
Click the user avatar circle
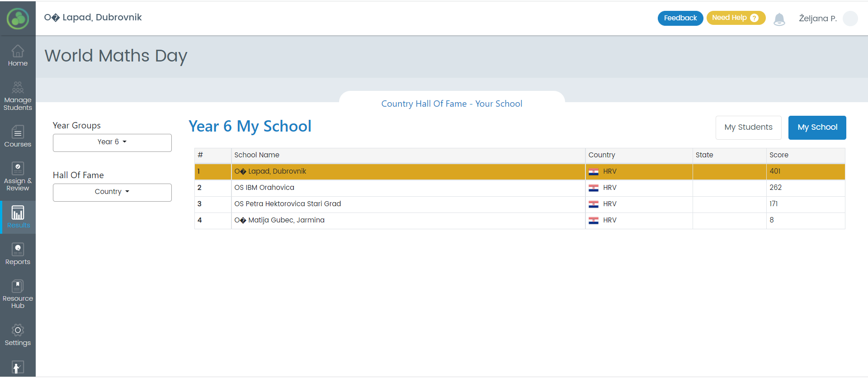point(850,19)
